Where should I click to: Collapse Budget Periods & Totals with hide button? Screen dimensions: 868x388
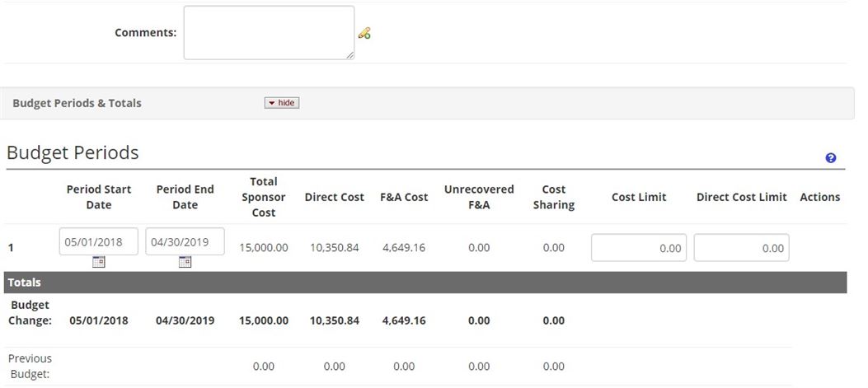pos(281,103)
